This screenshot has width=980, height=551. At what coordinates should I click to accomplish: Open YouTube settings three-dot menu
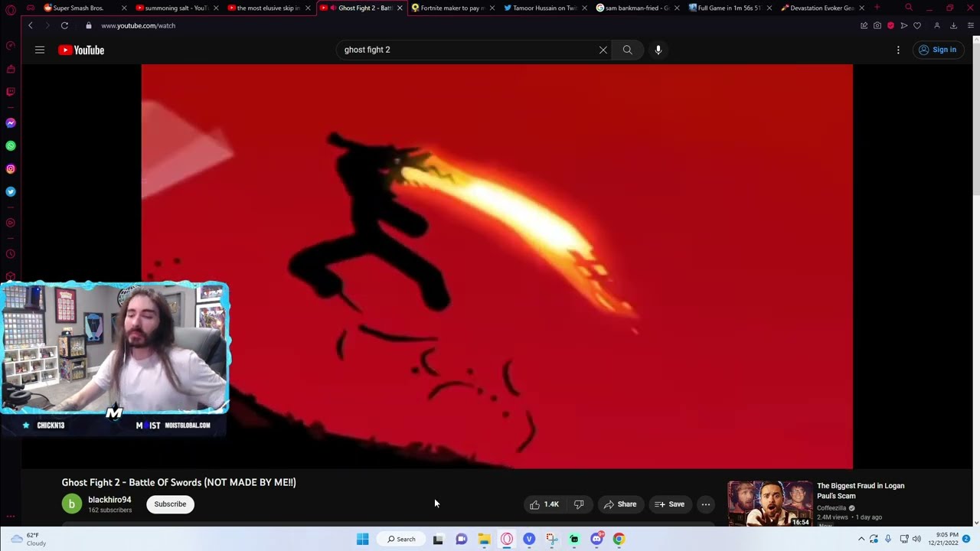click(898, 50)
